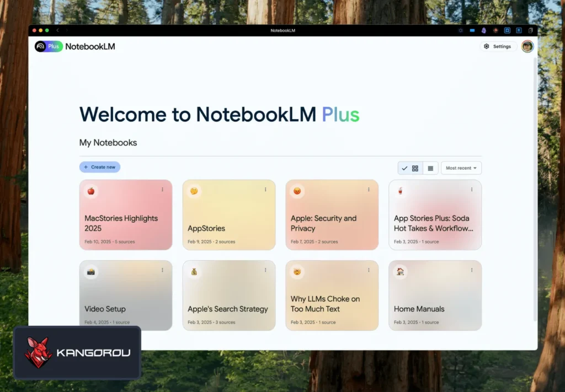This screenshot has width=565, height=392.
Task: Click the 'Feb 10, 2025 · 5 sources' text
Action: (110, 241)
